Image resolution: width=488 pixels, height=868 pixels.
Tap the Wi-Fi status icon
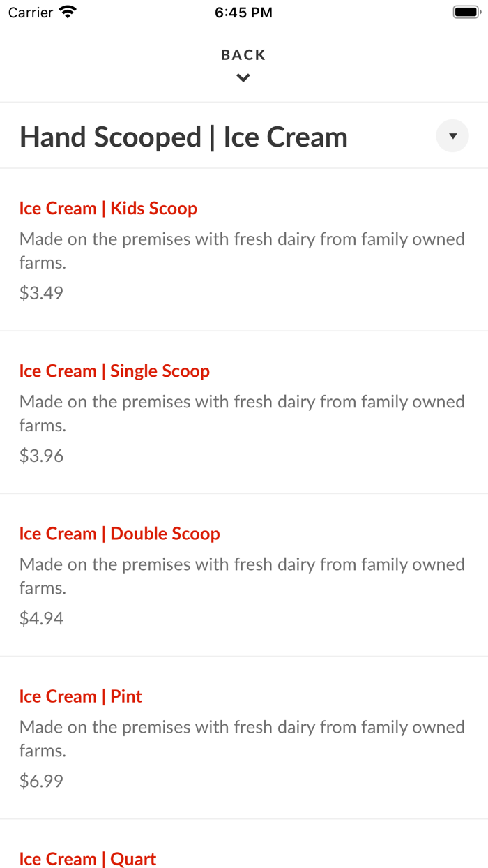[68, 12]
